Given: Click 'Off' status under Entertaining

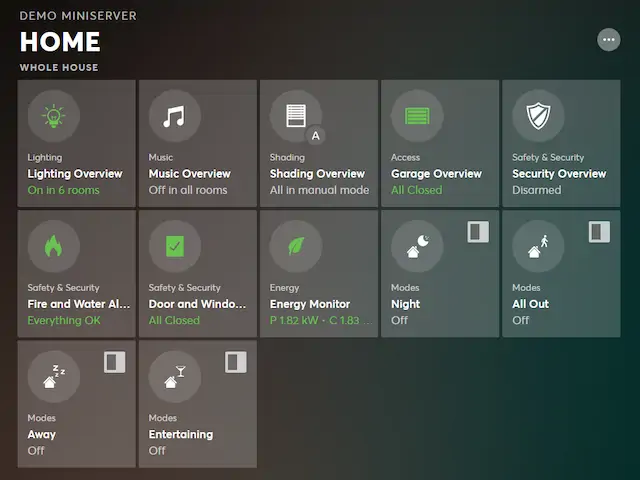Looking at the screenshot, I should (157, 451).
